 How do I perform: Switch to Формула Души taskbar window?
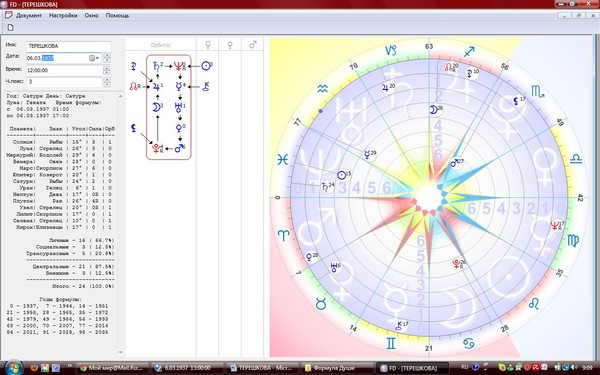tap(337, 368)
